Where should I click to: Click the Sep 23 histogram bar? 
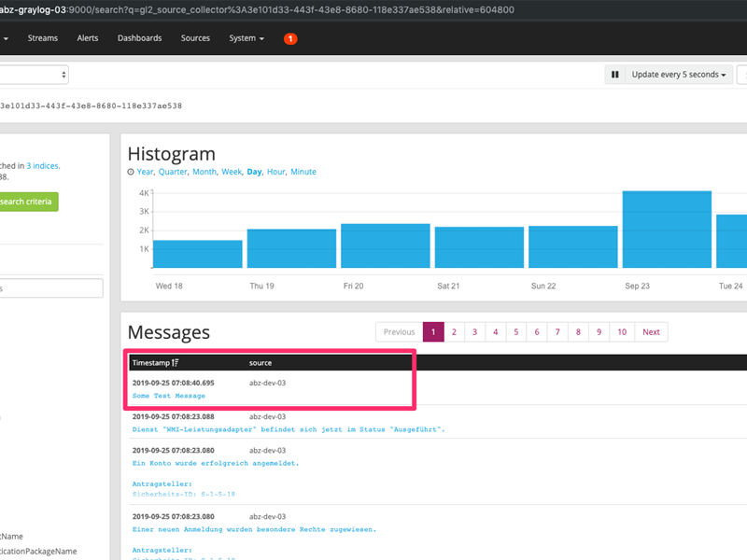(667, 230)
